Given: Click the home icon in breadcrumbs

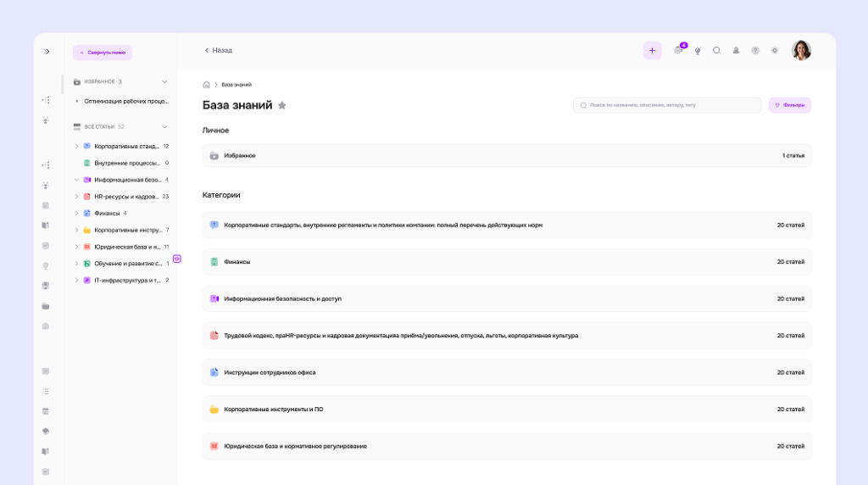Looking at the screenshot, I should [207, 85].
